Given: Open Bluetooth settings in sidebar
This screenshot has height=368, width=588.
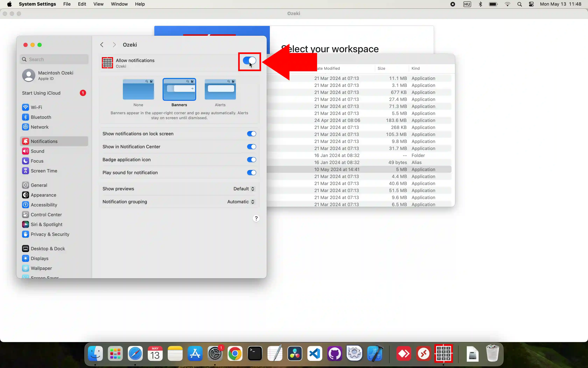Looking at the screenshot, I should [54, 117].
